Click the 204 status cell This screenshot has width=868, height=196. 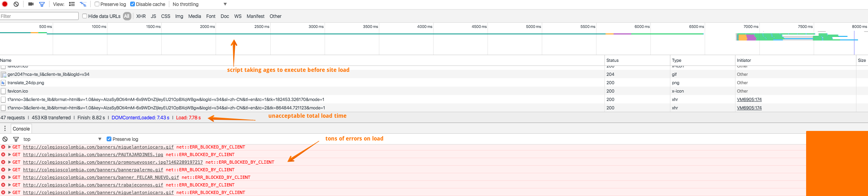[638, 74]
